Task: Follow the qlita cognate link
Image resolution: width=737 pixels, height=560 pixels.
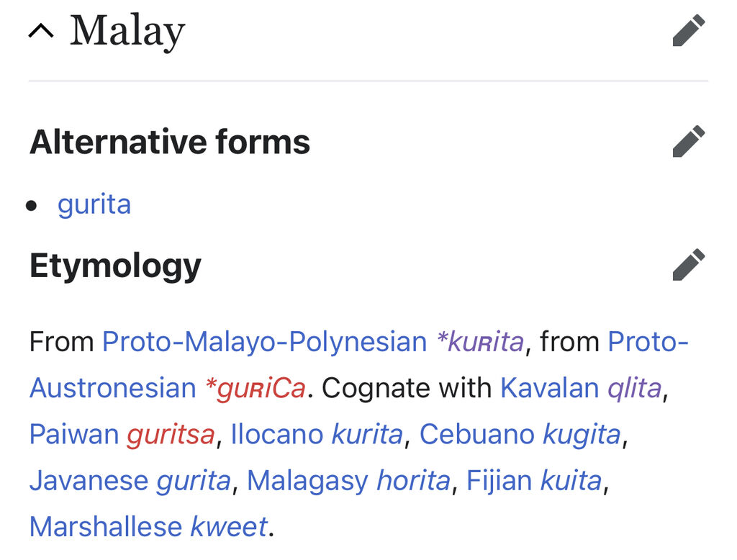Action: click(635, 389)
